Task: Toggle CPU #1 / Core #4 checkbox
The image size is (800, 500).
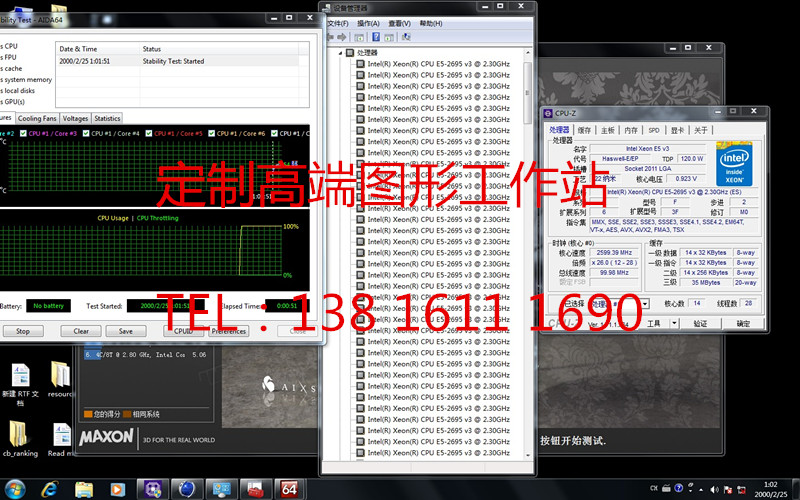Action: 86,133
